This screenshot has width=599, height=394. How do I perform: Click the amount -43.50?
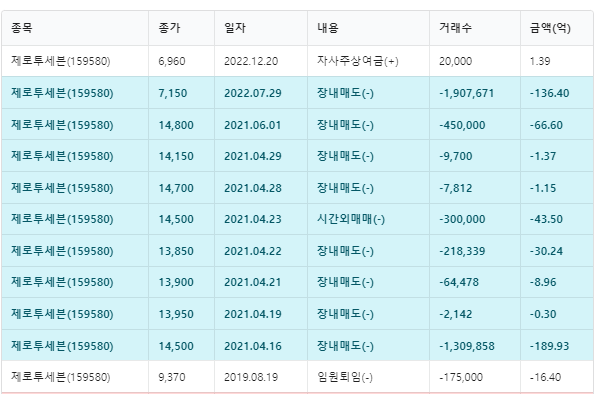point(546,219)
